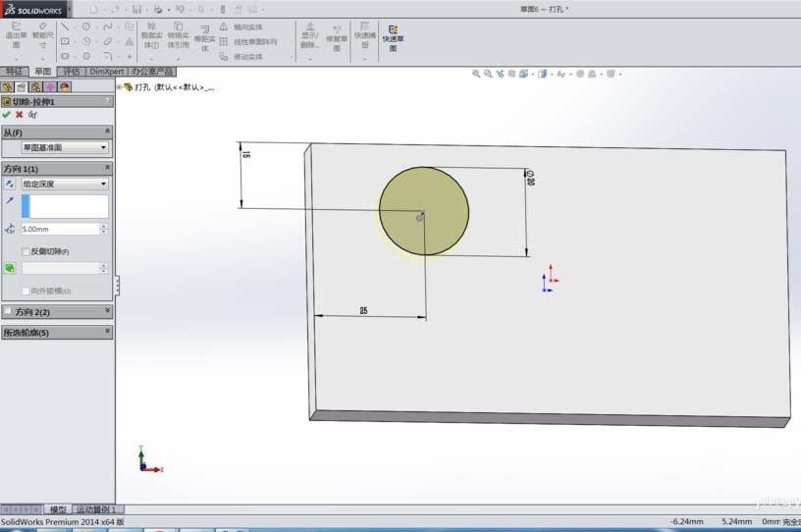The height and width of the screenshot is (532, 801).
Task: Switch to the Model (模型) bottom tab
Action: pos(58,509)
